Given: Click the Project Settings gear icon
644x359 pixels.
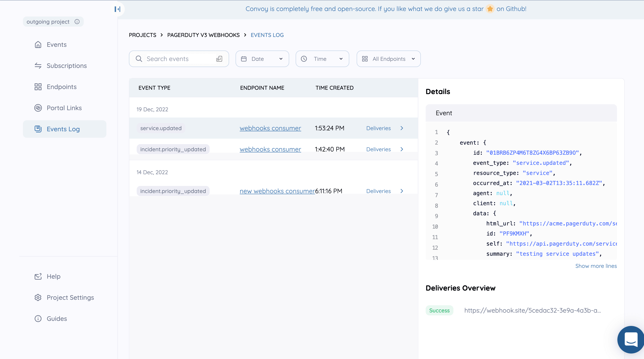Looking at the screenshot, I should [38, 297].
